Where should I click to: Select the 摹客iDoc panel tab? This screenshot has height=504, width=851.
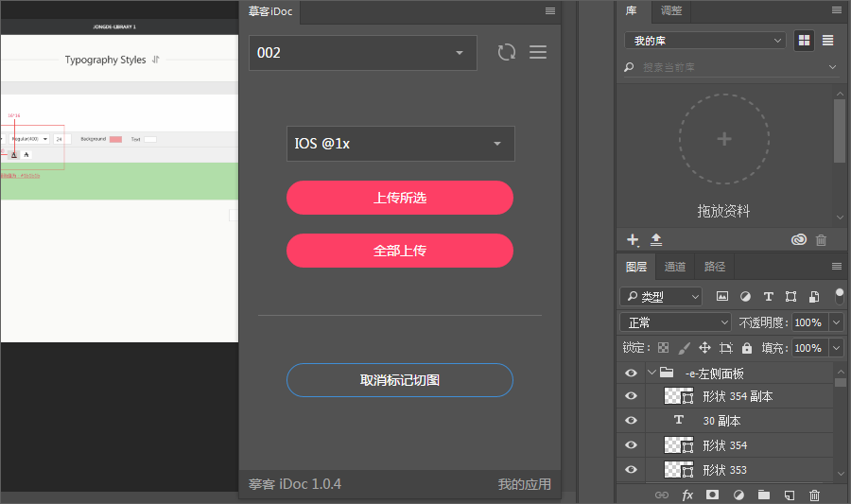click(x=270, y=11)
